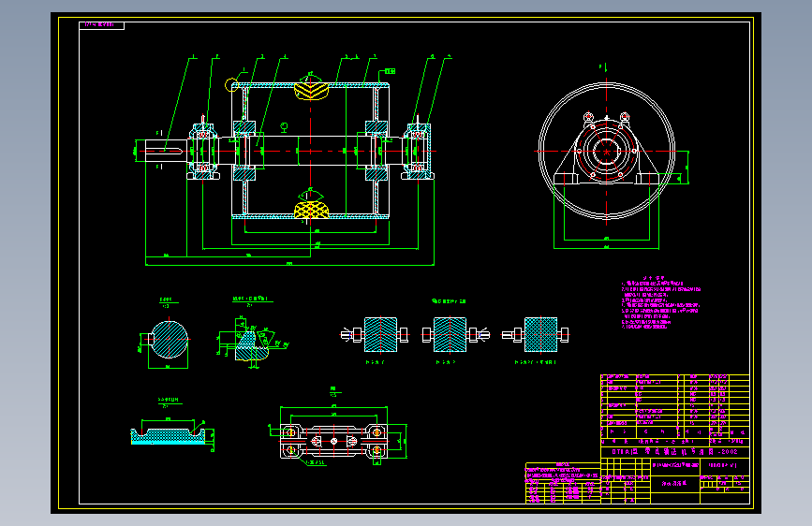
Task: Click the title row ending in 2002
Action: tap(674, 451)
